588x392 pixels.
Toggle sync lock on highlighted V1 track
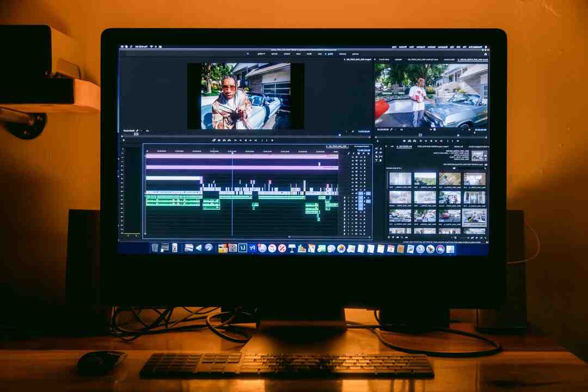pyautogui.click(x=356, y=194)
